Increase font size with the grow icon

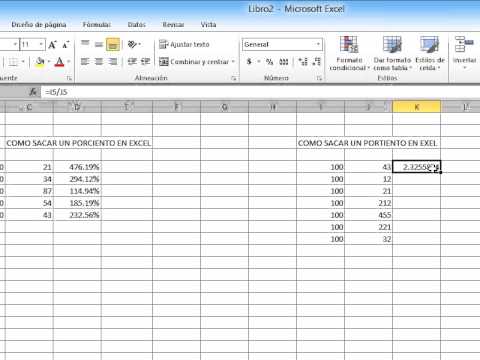tap(52, 45)
